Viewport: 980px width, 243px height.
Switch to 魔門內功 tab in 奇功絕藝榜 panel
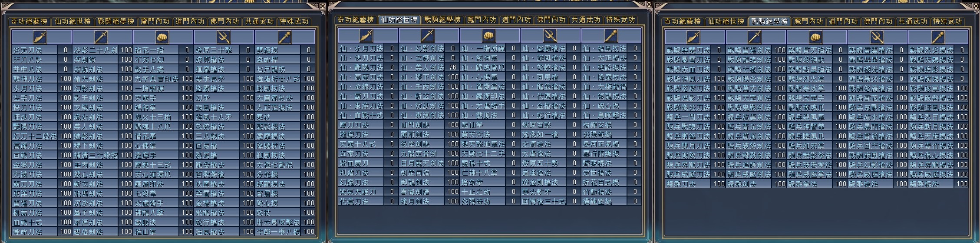[155, 21]
